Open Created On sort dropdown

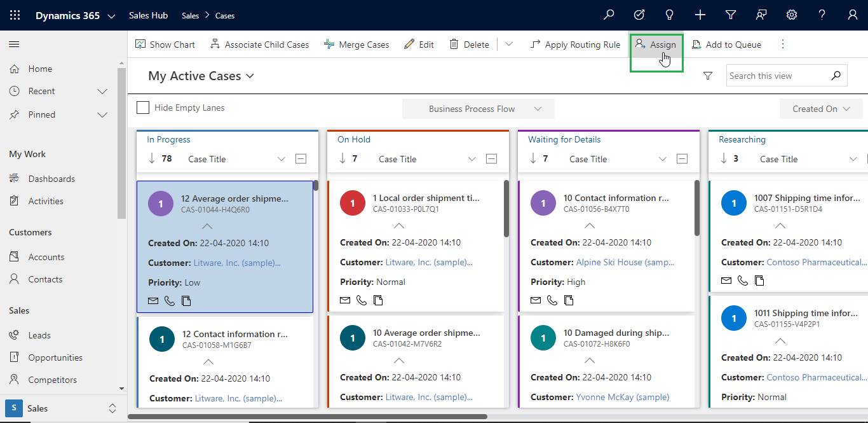(821, 109)
